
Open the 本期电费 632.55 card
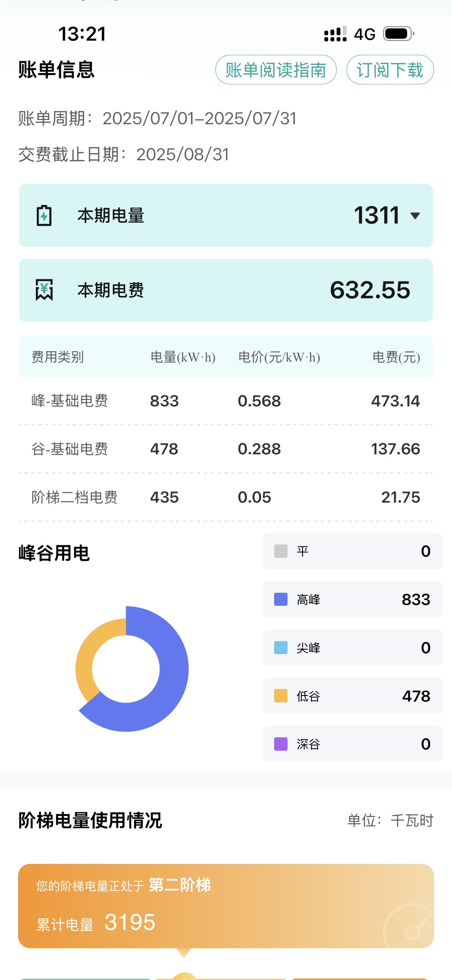pyautogui.click(x=226, y=290)
